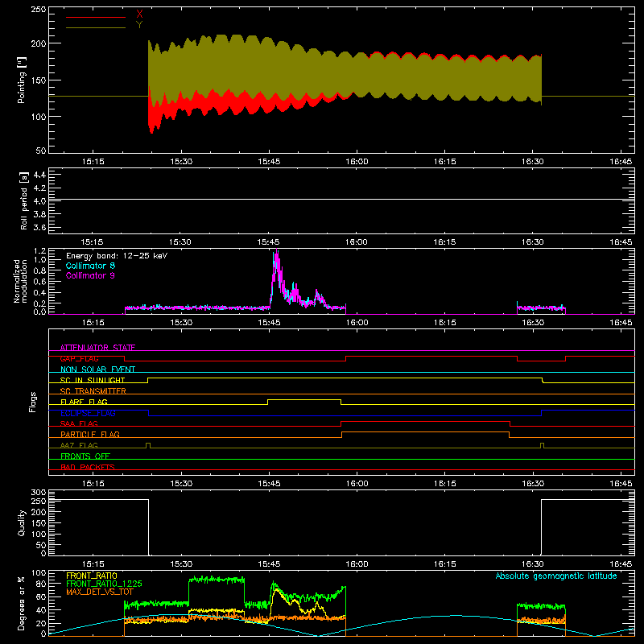Click the 16:30 time label under modulation panel
The height and width of the screenshot is (644, 644).
pyautogui.click(x=532, y=323)
